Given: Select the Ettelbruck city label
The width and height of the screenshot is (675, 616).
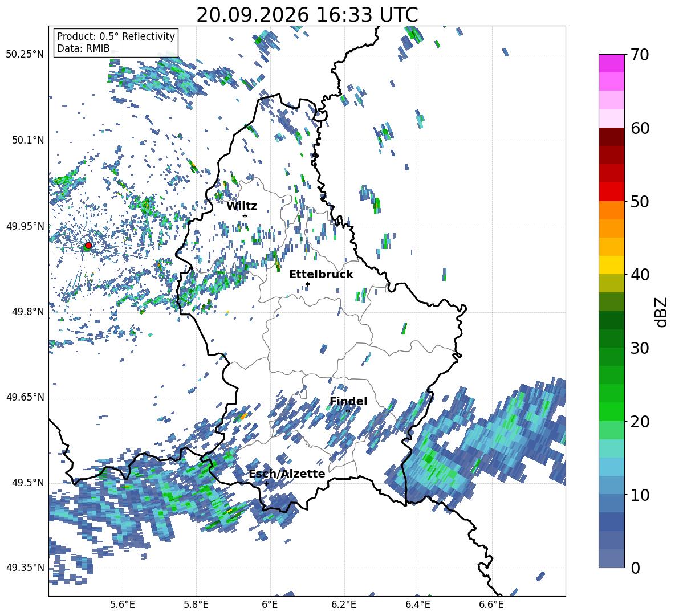Looking at the screenshot, I should pos(321,275).
